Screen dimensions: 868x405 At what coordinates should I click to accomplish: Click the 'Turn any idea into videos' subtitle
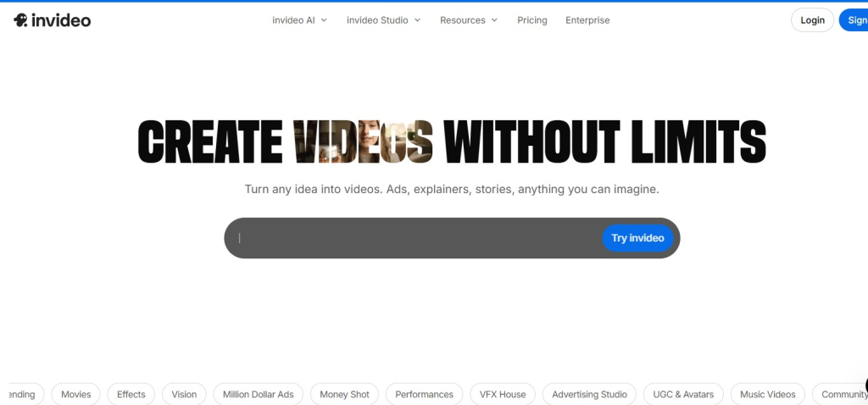tap(452, 189)
